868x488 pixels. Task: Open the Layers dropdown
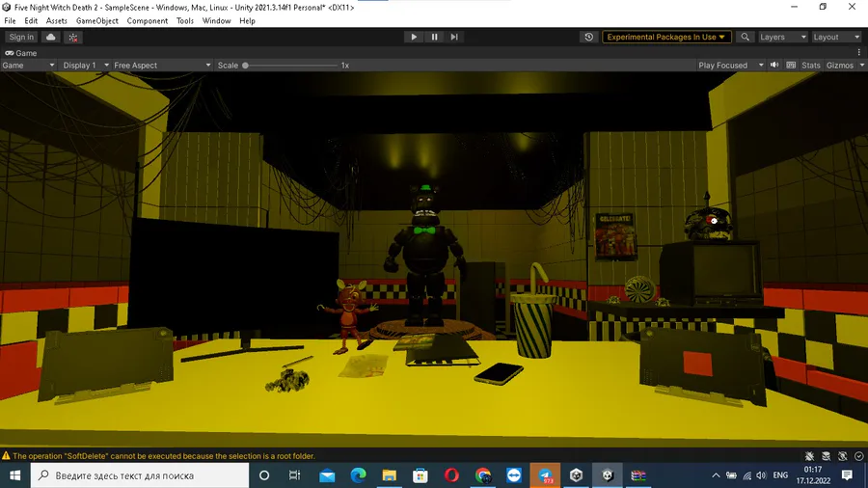(783, 37)
